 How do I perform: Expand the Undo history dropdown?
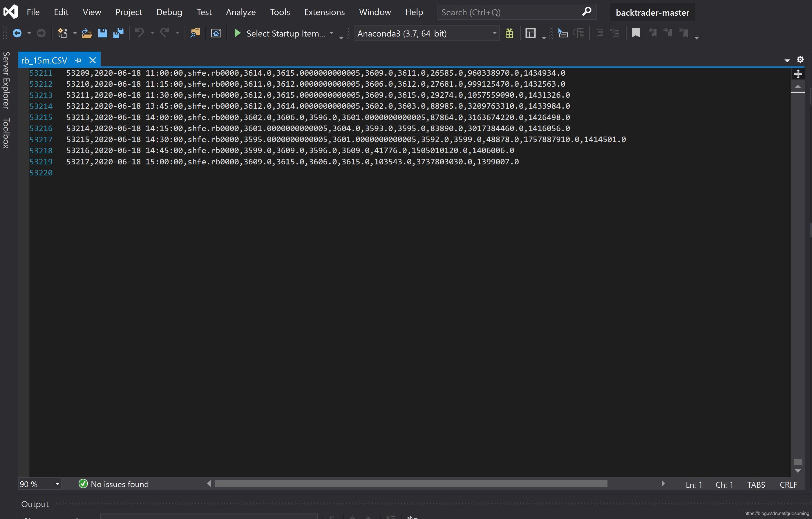pos(152,33)
